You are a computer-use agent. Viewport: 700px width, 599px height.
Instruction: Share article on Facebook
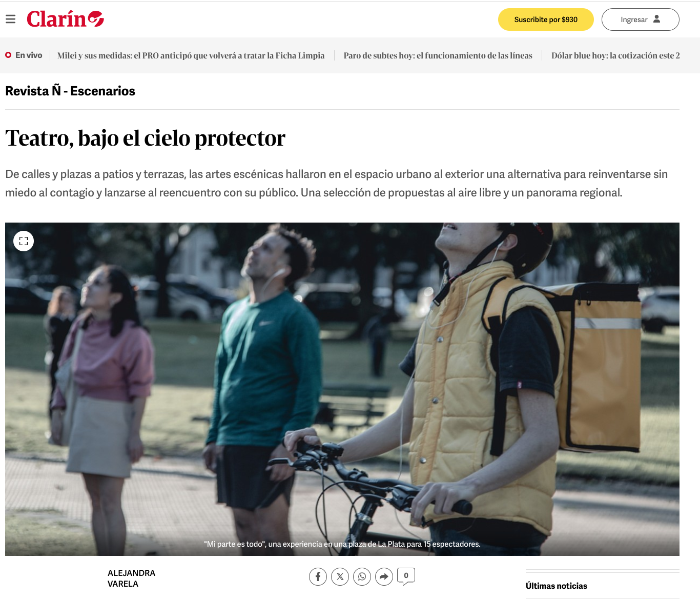(x=318, y=576)
